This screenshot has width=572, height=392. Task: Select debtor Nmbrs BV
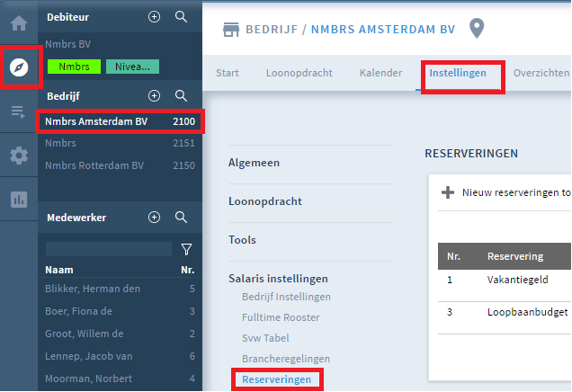67,44
